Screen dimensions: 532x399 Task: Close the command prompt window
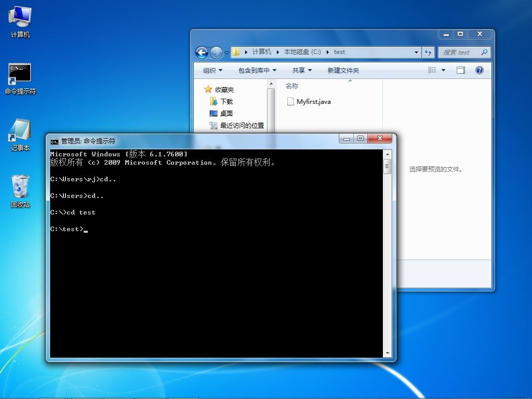pyautogui.click(x=380, y=138)
